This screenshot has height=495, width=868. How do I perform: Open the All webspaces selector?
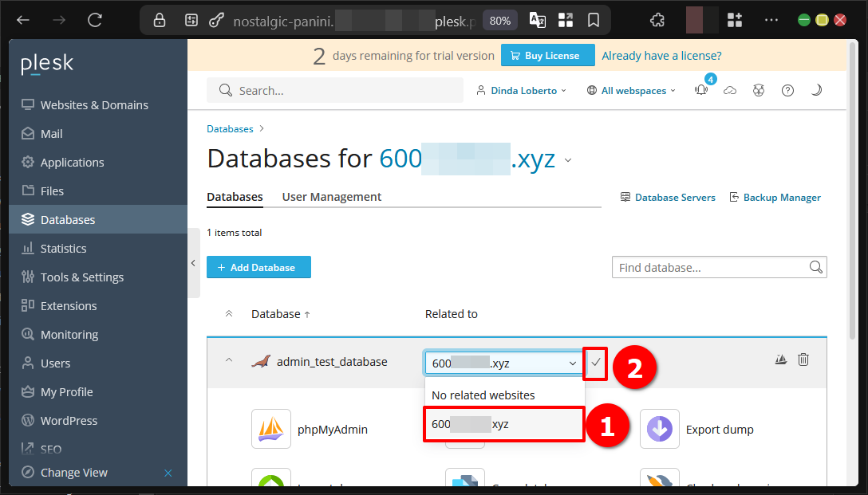coord(630,90)
